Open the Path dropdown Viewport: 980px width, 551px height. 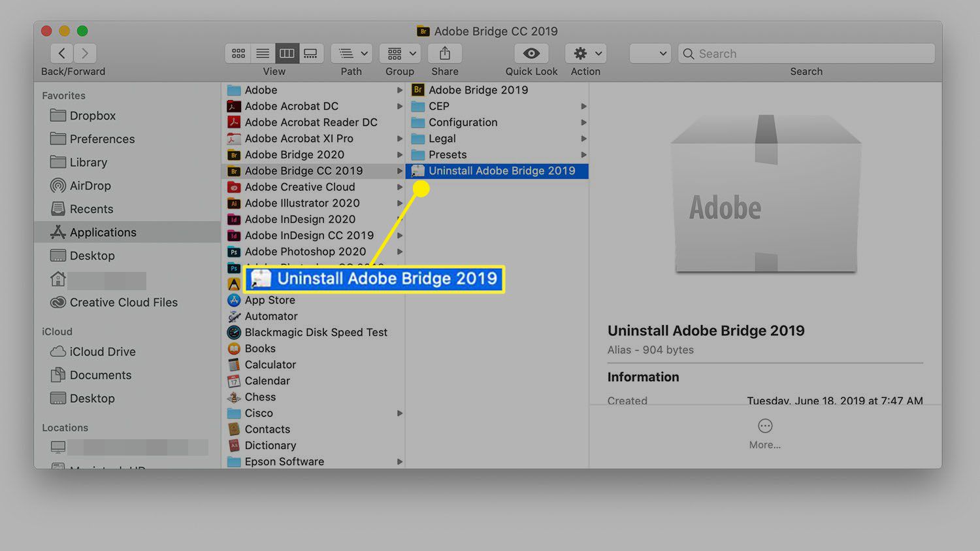351,53
